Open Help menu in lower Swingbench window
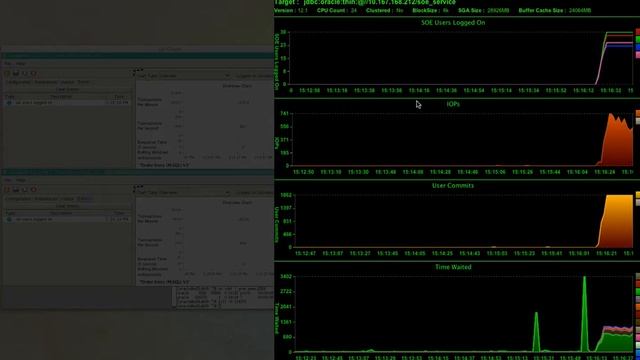 tap(21, 180)
